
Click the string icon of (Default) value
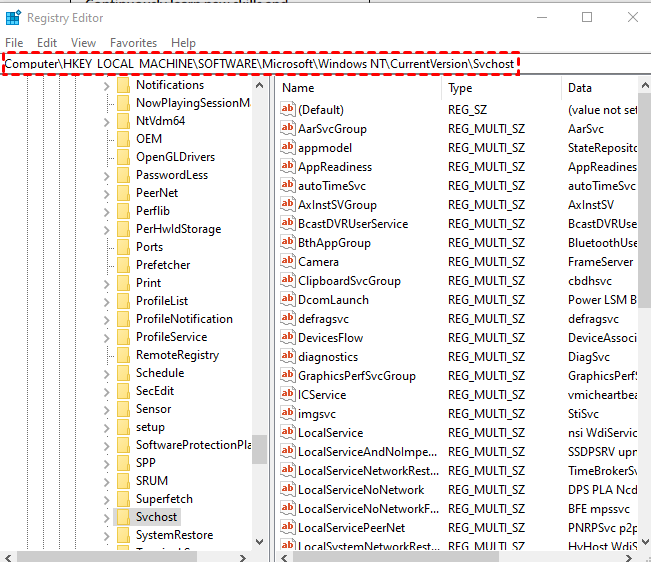[288, 110]
